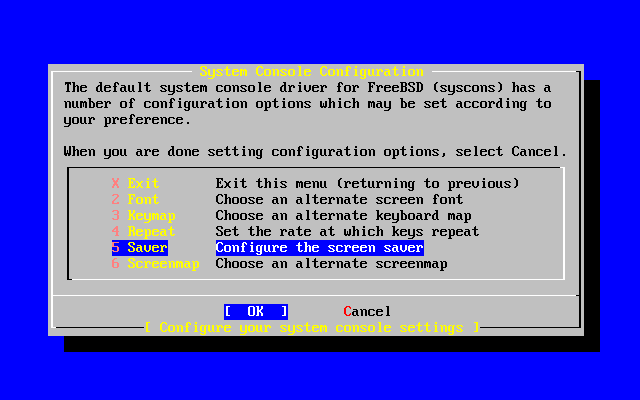Click the red X shortcut key
Image resolution: width=640 pixels, height=400 pixels.
[116, 183]
